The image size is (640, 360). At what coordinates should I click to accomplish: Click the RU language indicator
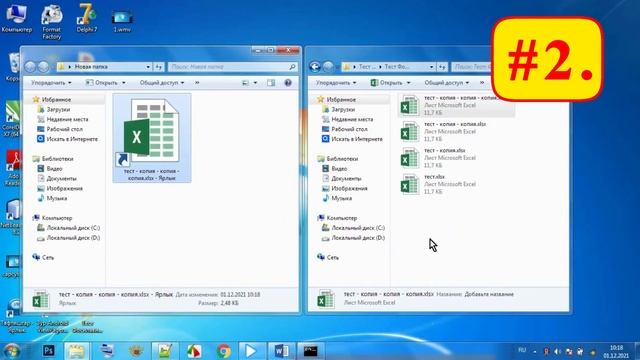pyautogui.click(x=522, y=350)
